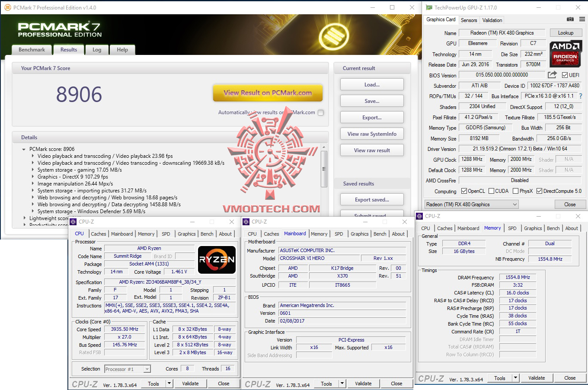Click the Bus Interface help question mark
This screenshot has height=390, width=588.
(x=580, y=96)
